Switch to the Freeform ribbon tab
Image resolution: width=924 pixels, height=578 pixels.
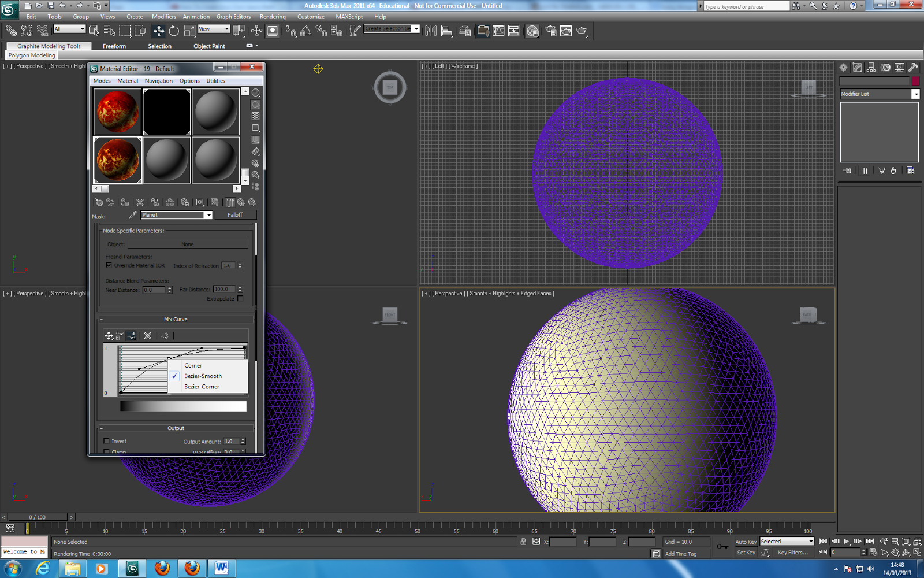tap(114, 46)
